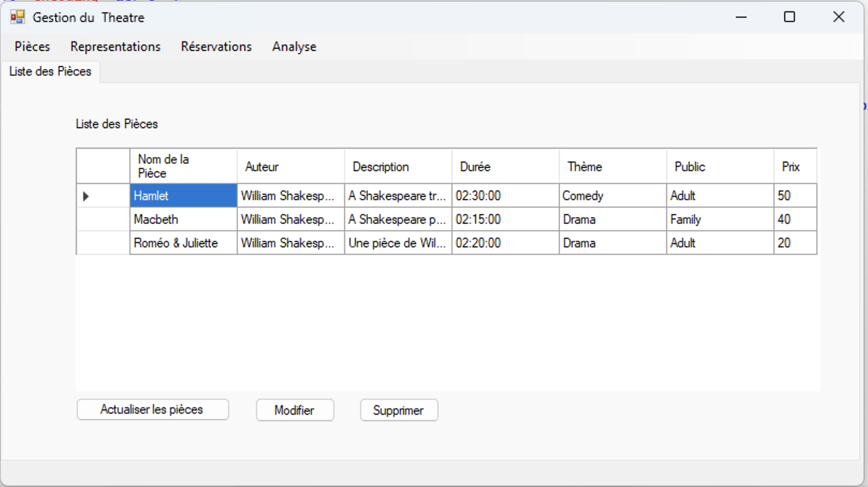Open the Réservations menu
The image size is (868, 487).
(x=216, y=47)
